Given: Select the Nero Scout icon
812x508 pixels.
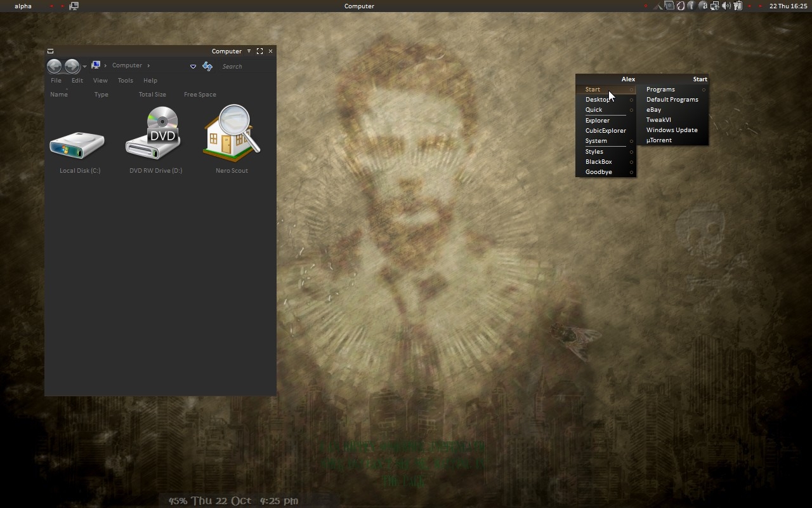Looking at the screenshot, I should 232,133.
